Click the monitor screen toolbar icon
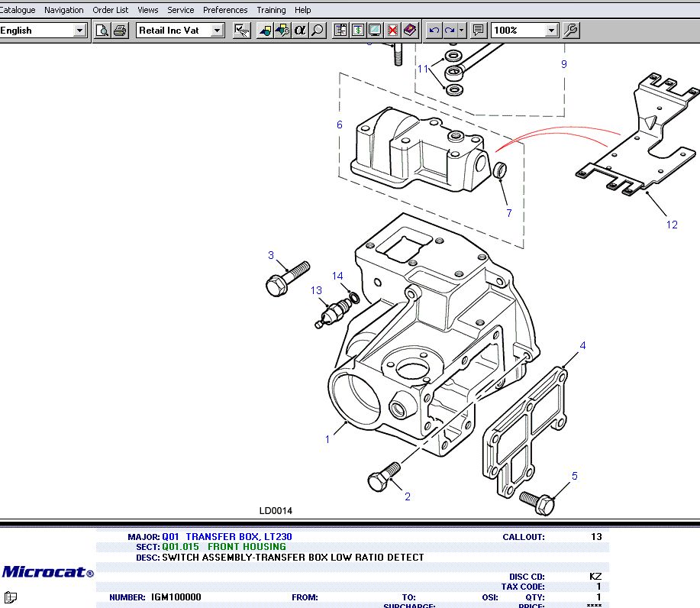 375,31
